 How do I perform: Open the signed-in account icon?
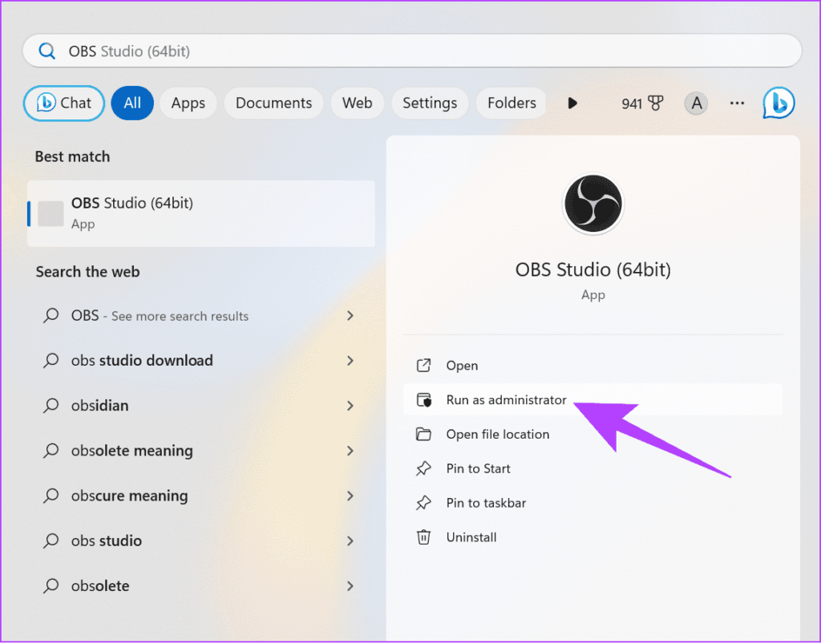tap(696, 103)
